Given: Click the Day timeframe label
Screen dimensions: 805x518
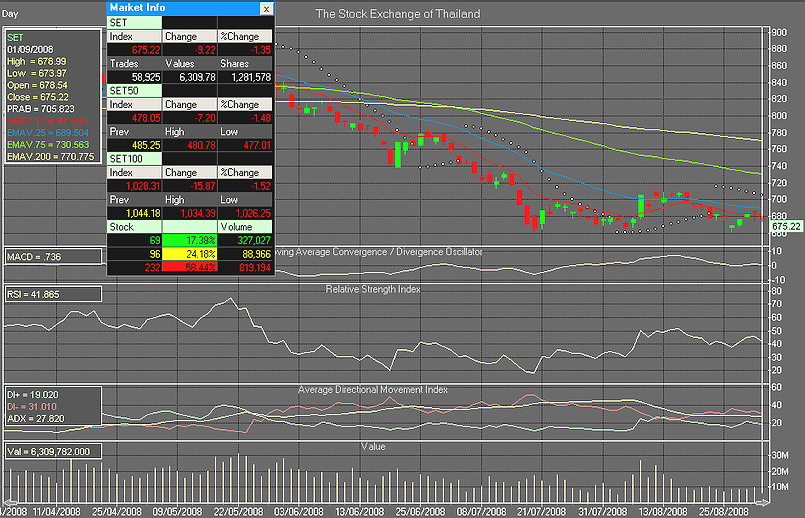Looking at the screenshot, I should (10, 14).
